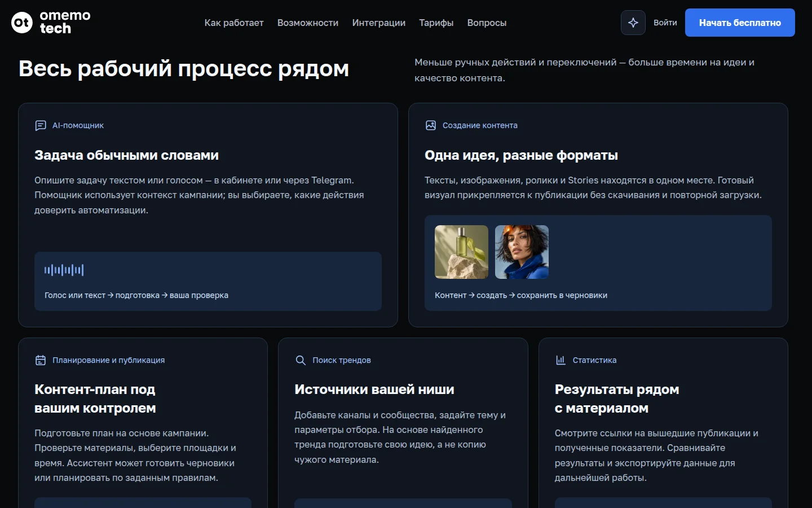Viewport: 812px width, 508px height.
Task: Click heading Одна идея, разные форматы
Action: [521, 155]
